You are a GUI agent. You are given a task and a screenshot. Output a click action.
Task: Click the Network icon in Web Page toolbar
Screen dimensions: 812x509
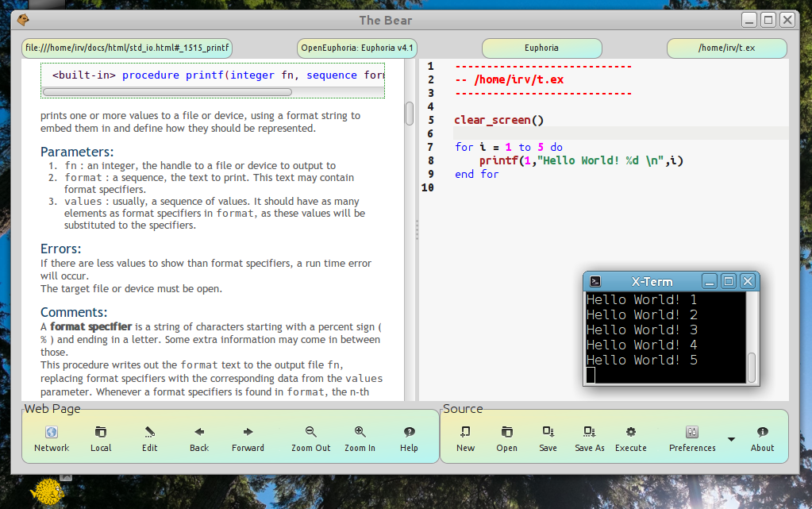tap(52, 433)
